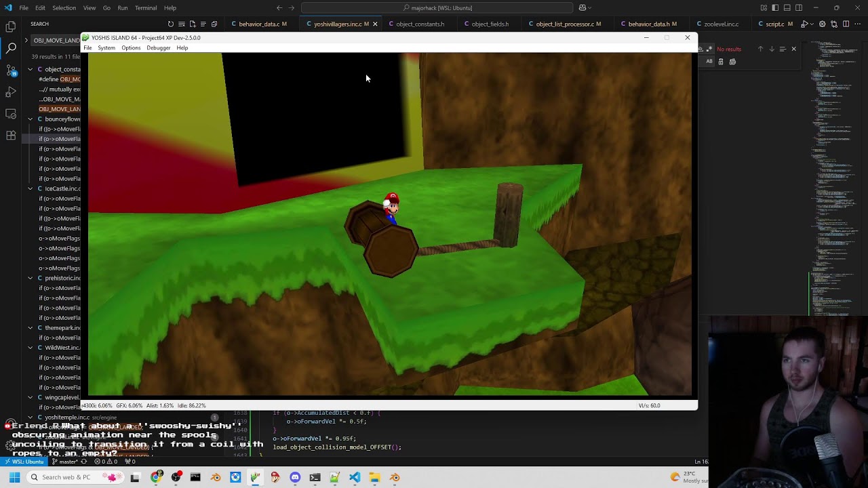This screenshot has width=868, height=488.
Task: Open more editor actions menu
Action: pos(858,24)
